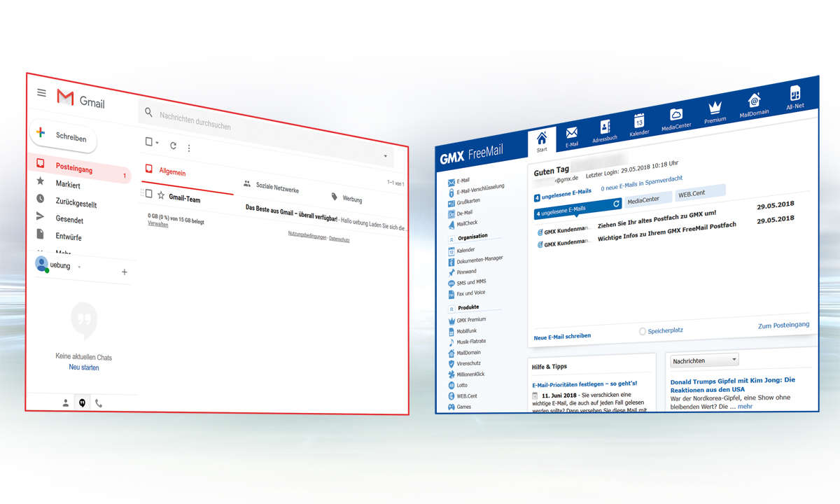
Task: Open GMX E-Mail top navigation icon
Action: pyautogui.click(x=572, y=137)
